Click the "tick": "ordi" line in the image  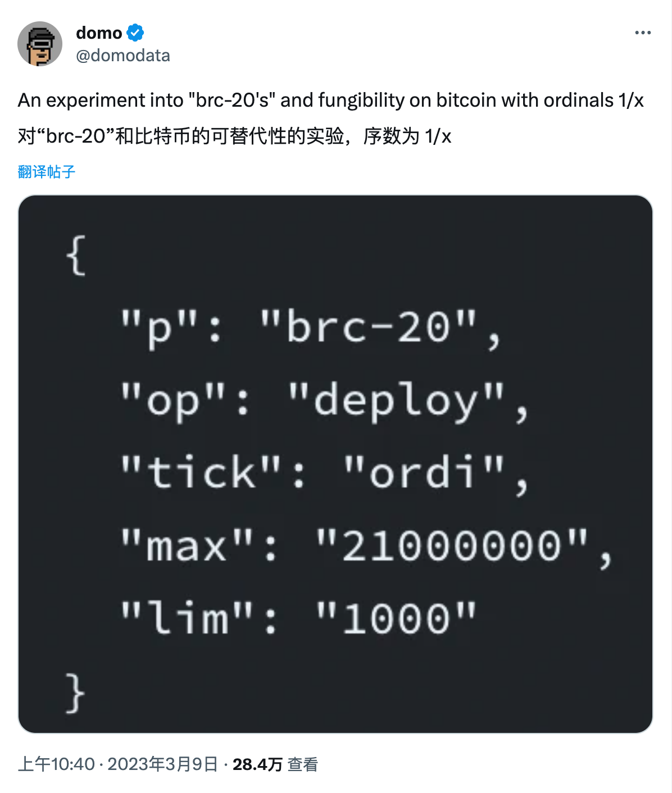coord(324,473)
